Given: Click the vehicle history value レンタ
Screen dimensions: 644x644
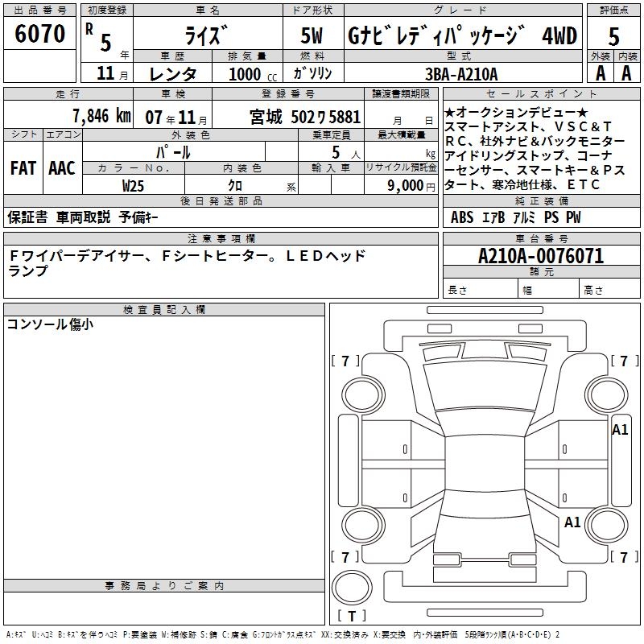Looking at the screenshot, I should pos(172,74).
